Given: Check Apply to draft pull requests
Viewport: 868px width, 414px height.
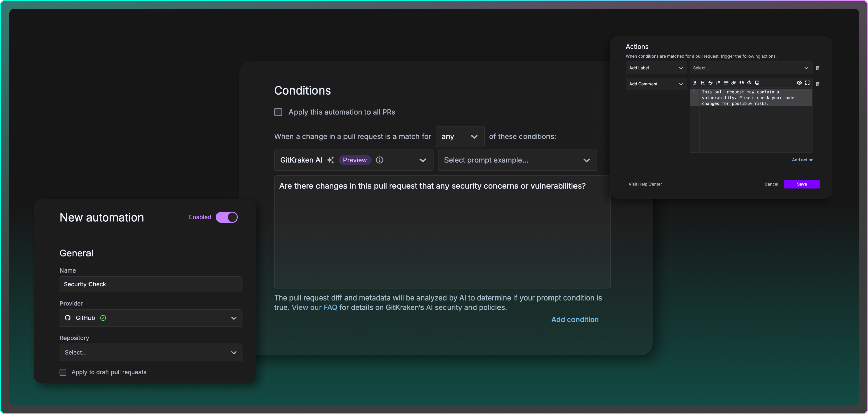Looking at the screenshot, I should [63, 372].
